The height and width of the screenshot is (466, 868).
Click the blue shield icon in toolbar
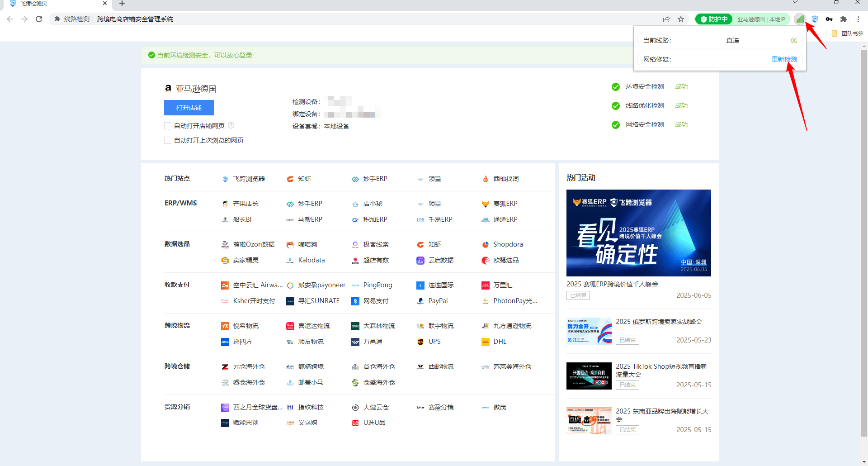(814, 19)
